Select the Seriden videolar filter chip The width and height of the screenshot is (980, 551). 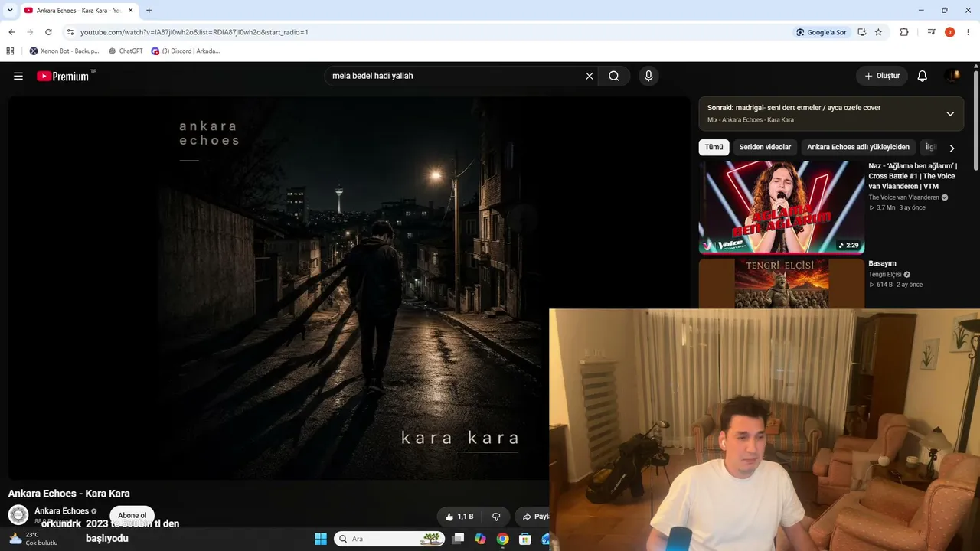click(x=765, y=147)
